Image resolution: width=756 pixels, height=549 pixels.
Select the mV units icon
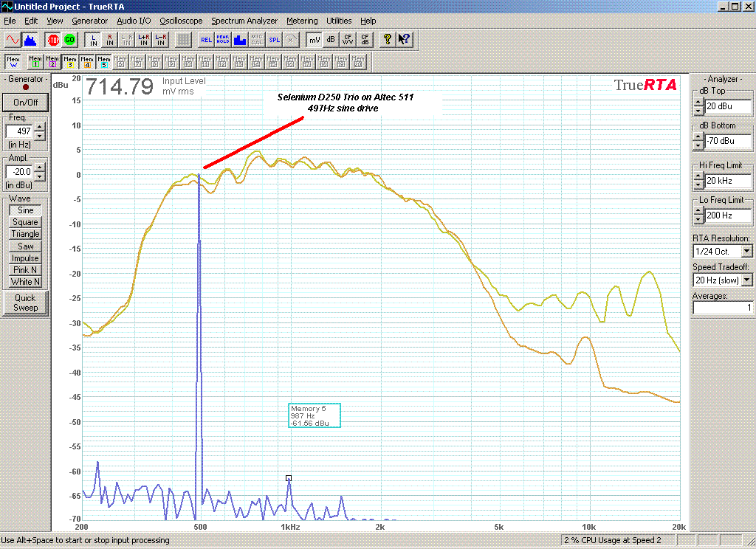pos(314,40)
